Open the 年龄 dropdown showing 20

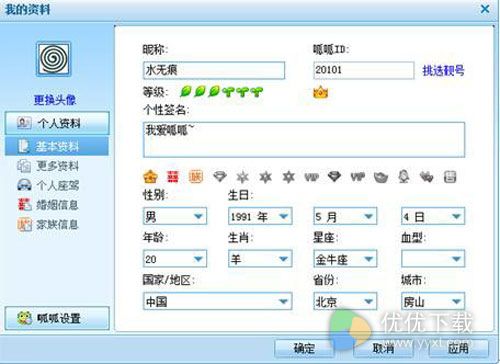coord(175,259)
